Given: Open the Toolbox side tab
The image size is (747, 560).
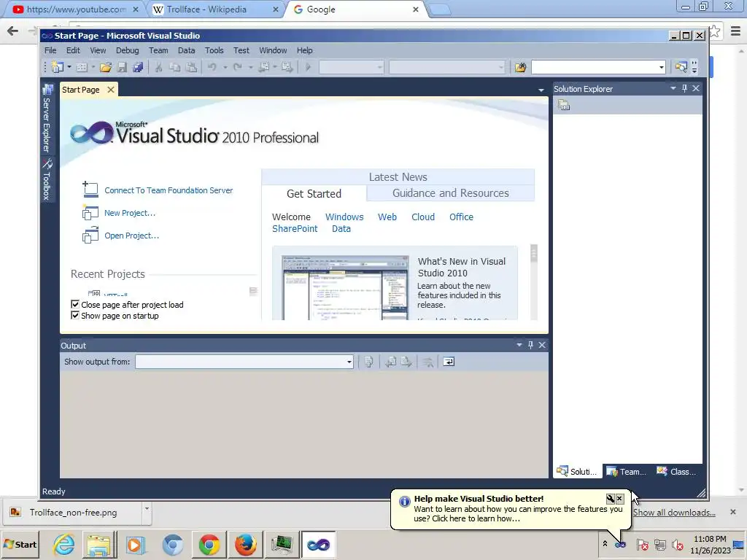Looking at the screenshot, I should (47, 180).
